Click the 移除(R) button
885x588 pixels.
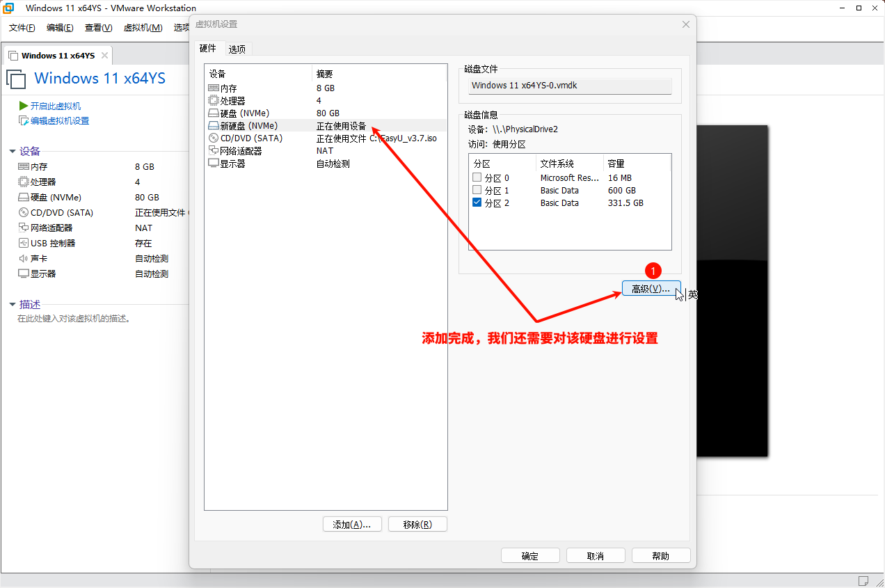point(417,525)
